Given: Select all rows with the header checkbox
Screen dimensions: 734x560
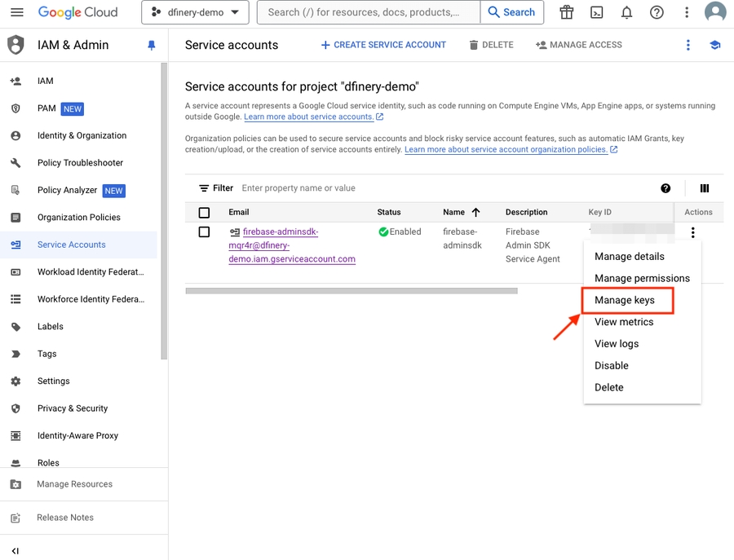Looking at the screenshot, I should pyautogui.click(x=204, y=212).
